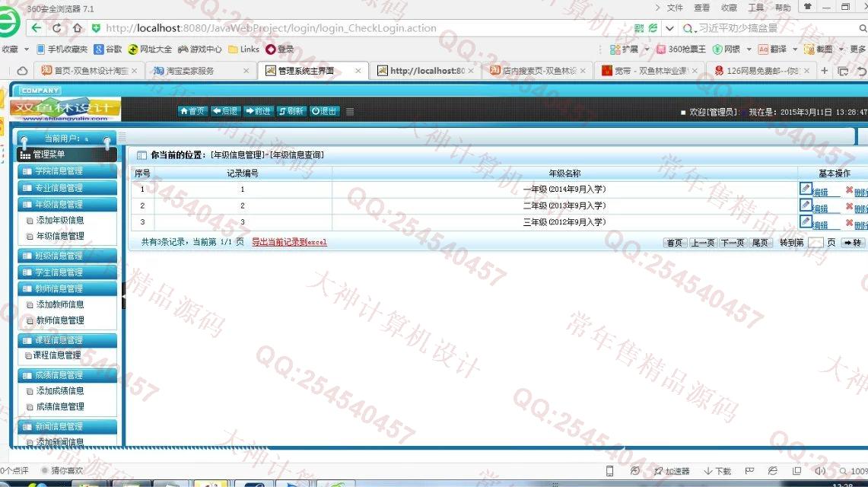Viewport: 868px width, 487px height.
Task: Click the sound icon in browser status bar
Action: point(820,471)
